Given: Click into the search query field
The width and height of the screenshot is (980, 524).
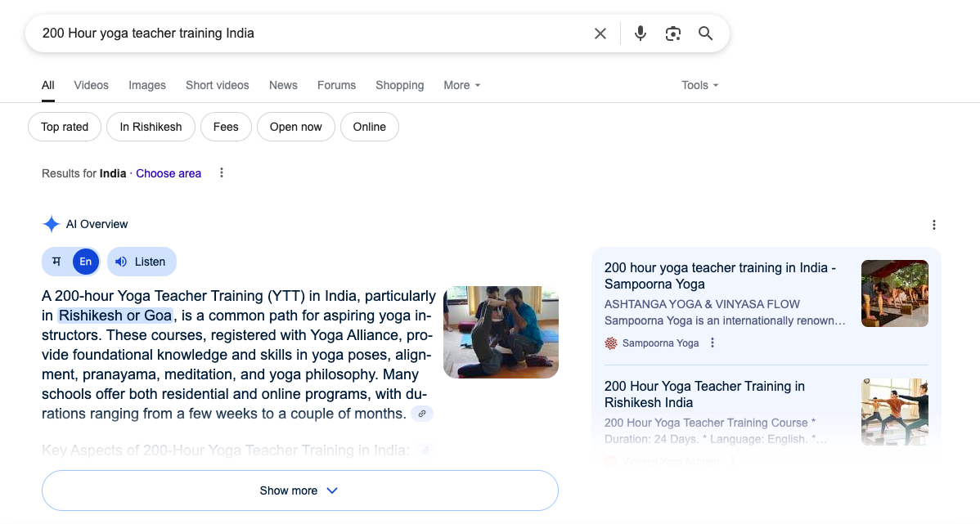Looking at the screenshot, I should (311, 34).
